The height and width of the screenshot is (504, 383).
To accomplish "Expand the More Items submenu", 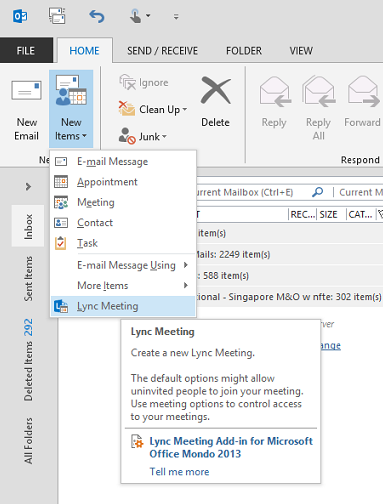I will coord(123,286).
